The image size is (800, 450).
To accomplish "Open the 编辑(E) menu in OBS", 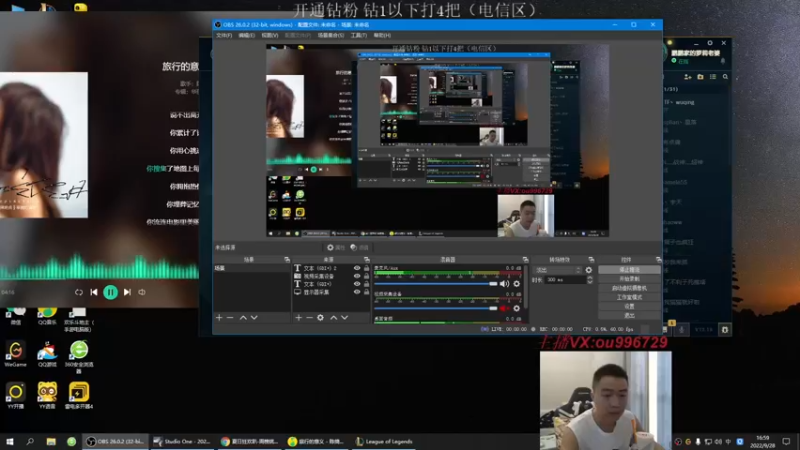I will (246, 35).
